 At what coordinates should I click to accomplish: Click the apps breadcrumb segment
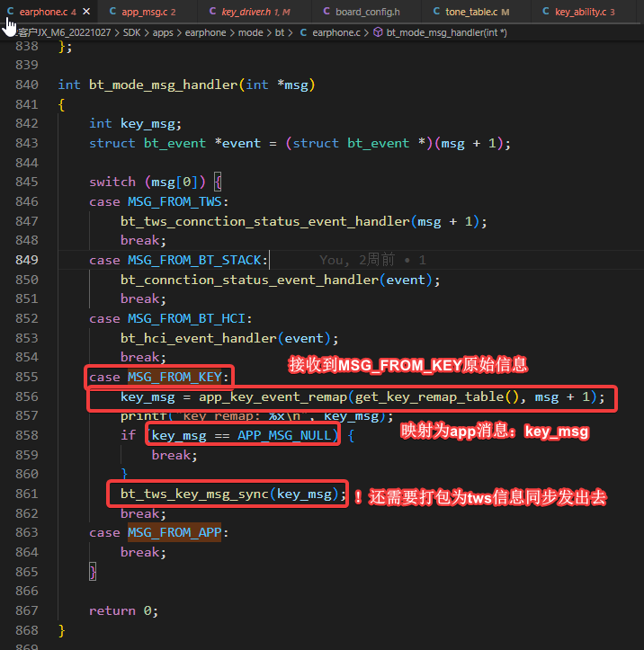tap(163, 32)
